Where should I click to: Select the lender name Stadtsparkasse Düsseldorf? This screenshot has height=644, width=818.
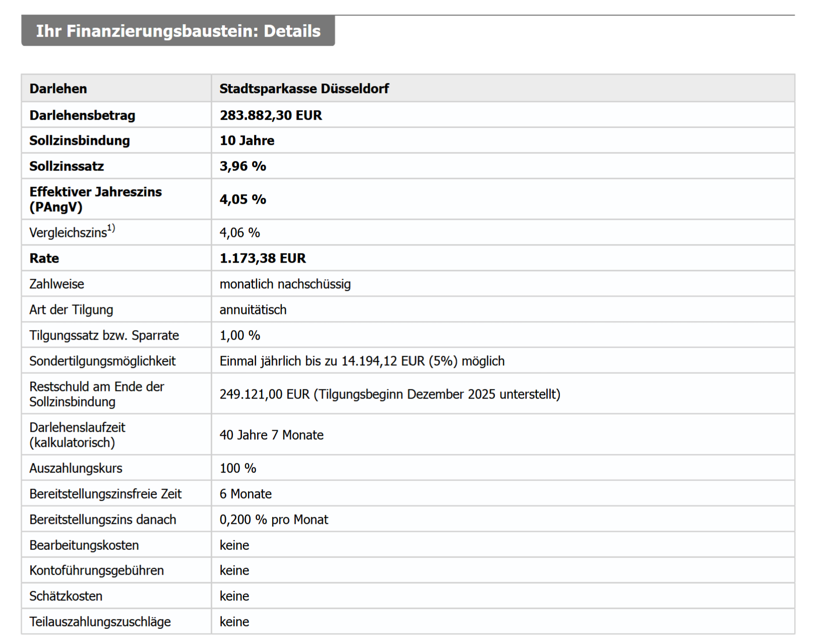tap(304, 89)
